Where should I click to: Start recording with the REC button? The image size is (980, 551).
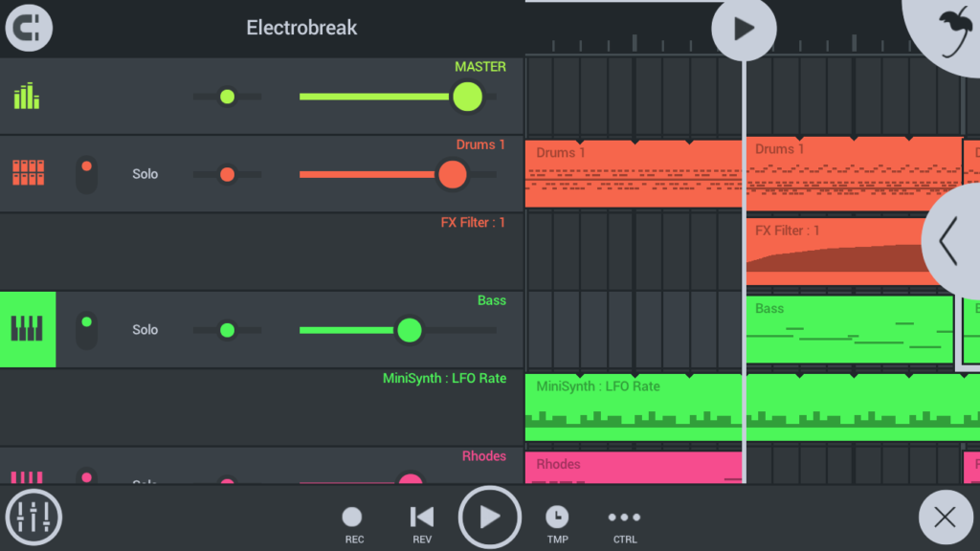pos(353,524)
